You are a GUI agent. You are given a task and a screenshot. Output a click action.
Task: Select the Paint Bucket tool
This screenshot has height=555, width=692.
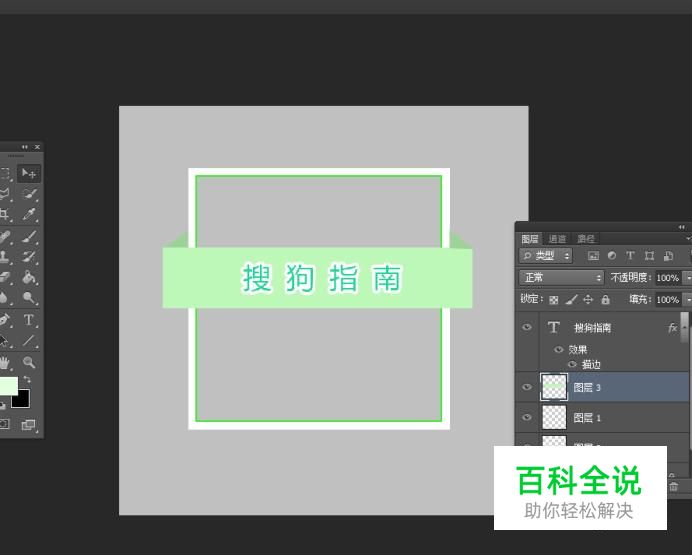point(29,278)
